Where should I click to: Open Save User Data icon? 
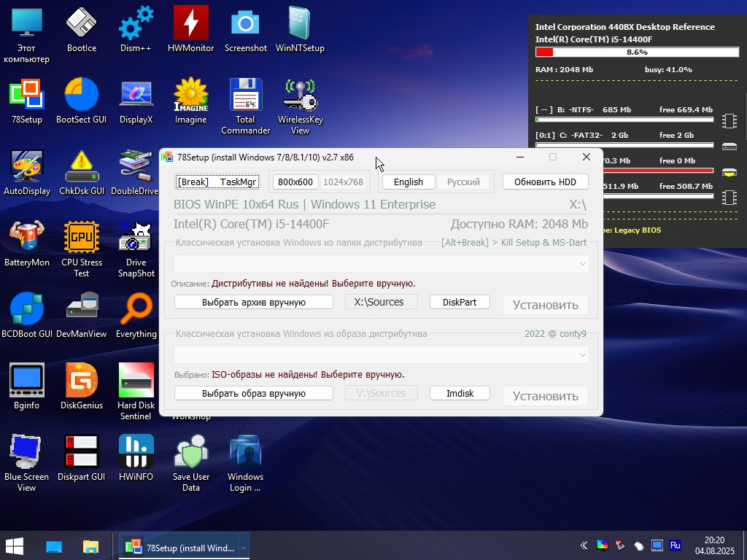(190, 463)
